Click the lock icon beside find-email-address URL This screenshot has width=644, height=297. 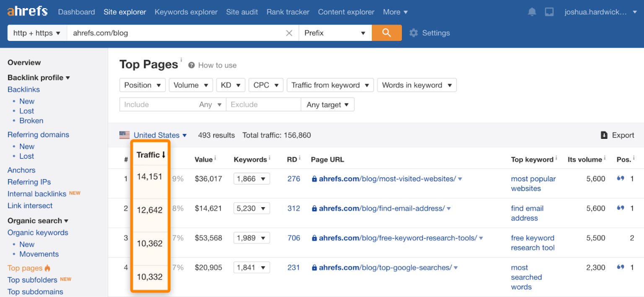coord(314,208)
